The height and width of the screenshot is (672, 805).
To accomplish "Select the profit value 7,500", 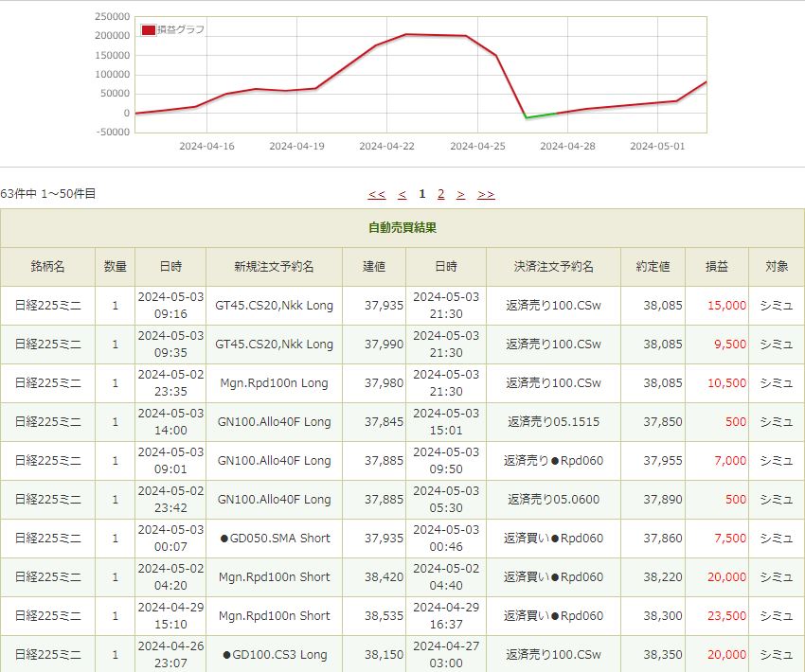I will (730, 539).
